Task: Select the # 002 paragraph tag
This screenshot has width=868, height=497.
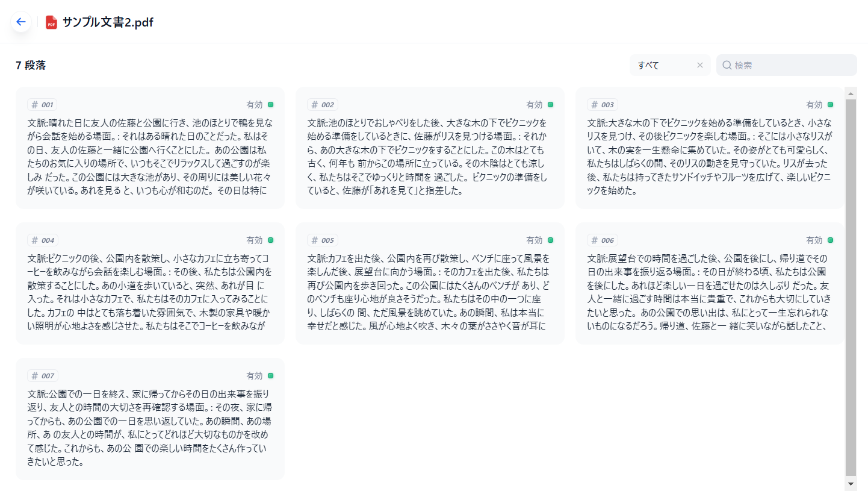Action: [x=323, y=105]
